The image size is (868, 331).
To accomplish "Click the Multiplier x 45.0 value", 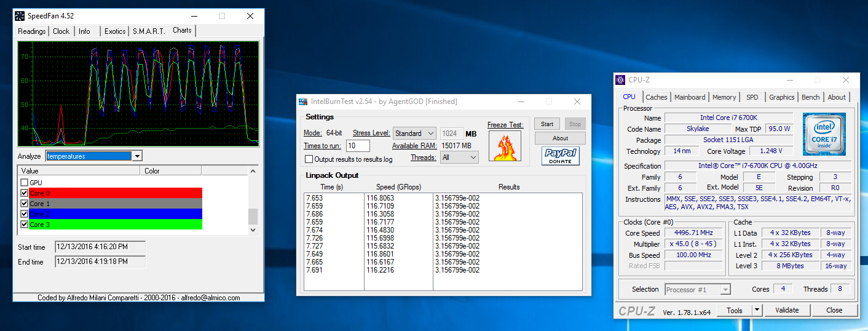I will pos(693,244).
